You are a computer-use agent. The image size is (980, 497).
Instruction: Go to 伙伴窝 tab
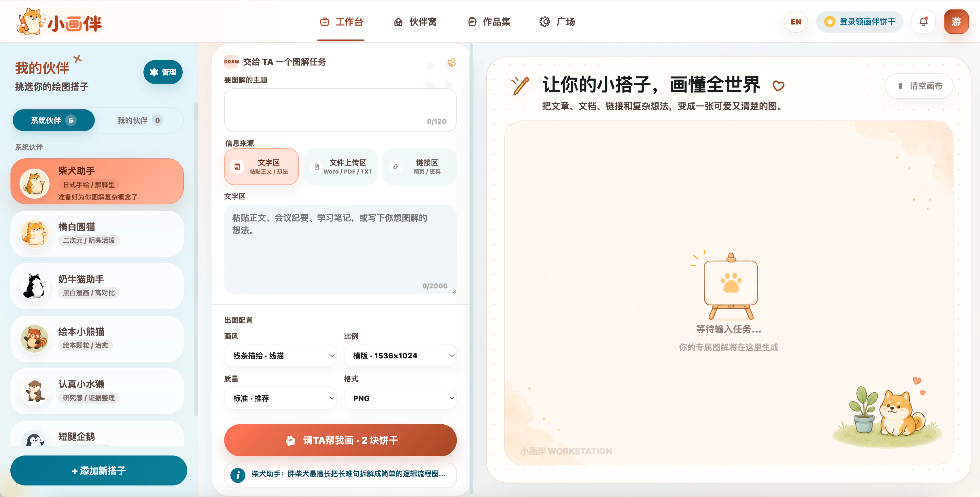point(415,22)
